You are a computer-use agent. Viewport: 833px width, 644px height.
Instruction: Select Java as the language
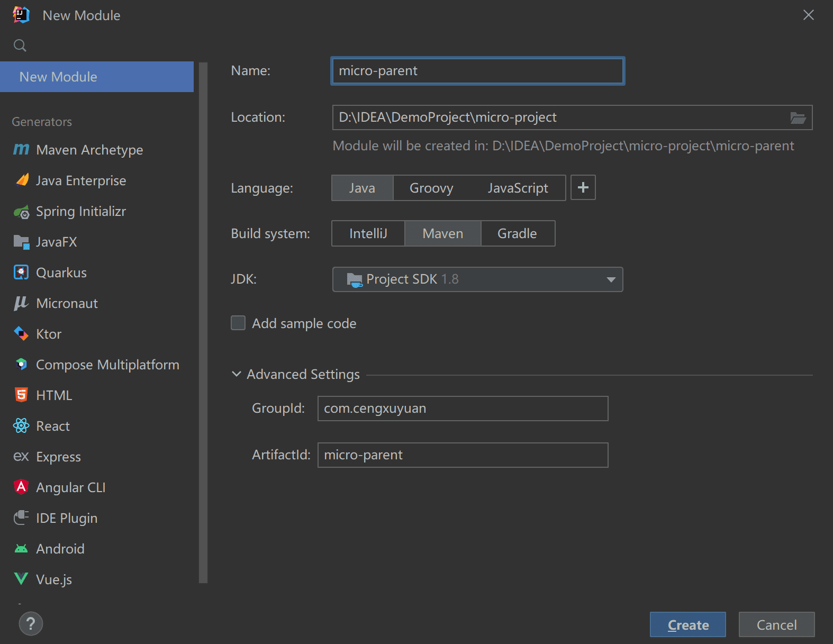tap(363, 188)
